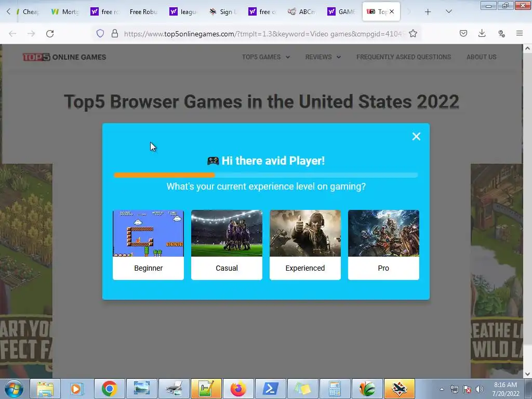This screenshot has width=532, height=399.
Task: Choose the Pro experience level label
Action: [383, 268]
